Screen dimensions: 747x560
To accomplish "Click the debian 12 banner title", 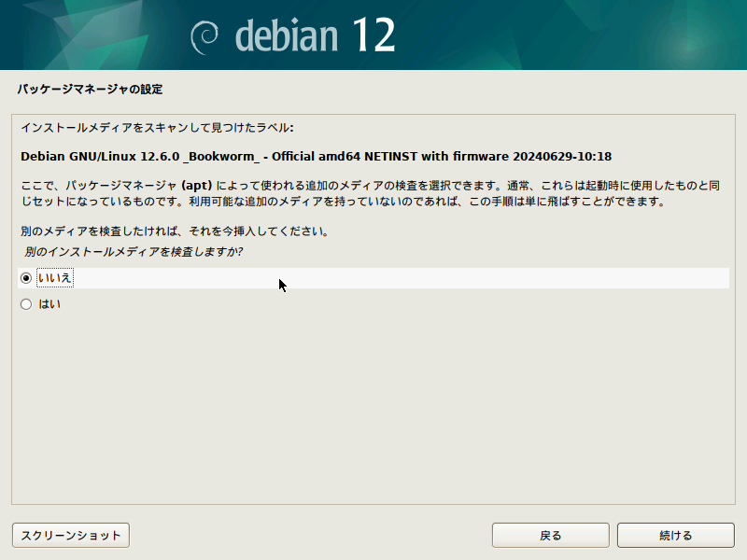I will (x=315, y=35).
